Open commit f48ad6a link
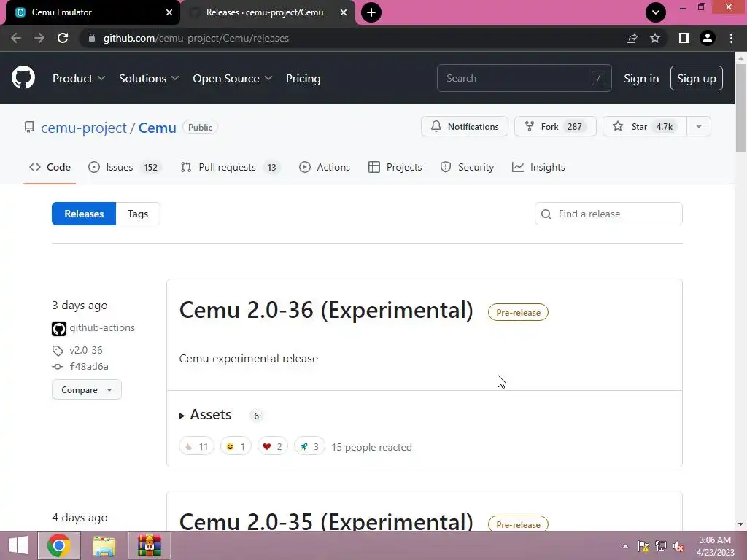The height and width of the screenshot is (560, 747). pos(89,367)
